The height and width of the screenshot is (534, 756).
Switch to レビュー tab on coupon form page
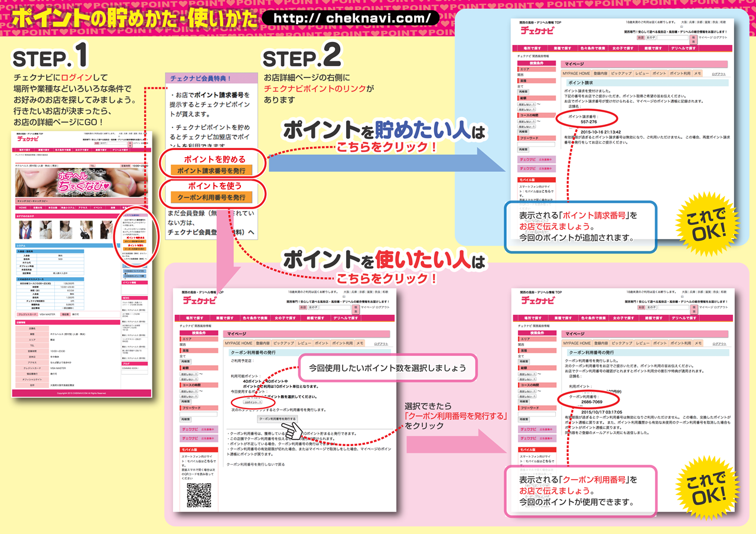pos(304,343)
